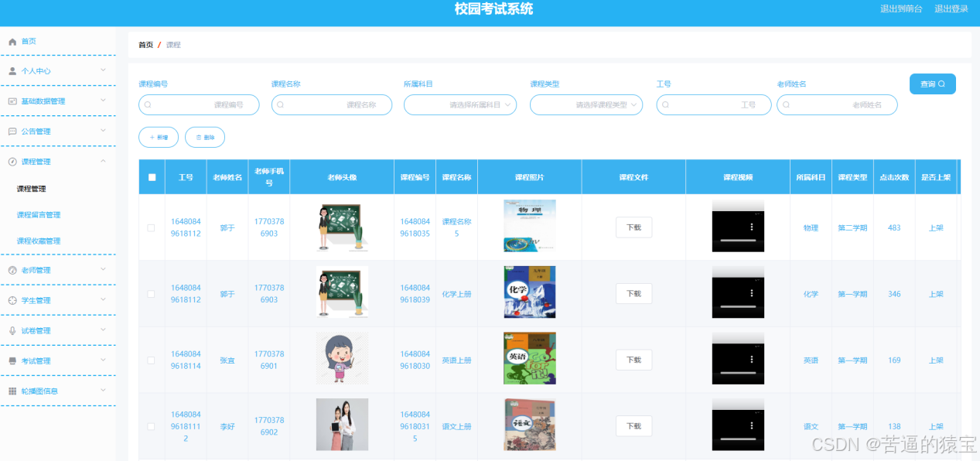Expand the 老师管理 menu chevron
The image size is (980, 461).
pos(104,269)
